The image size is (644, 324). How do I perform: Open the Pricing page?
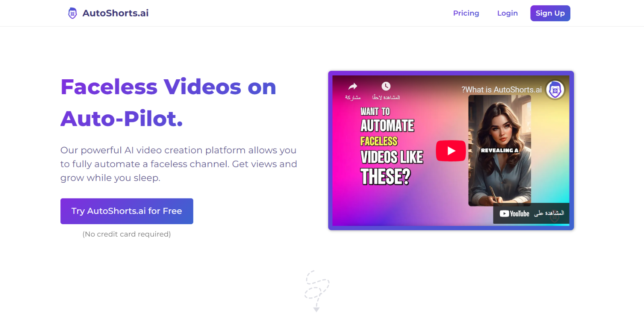[x=466, y=13]
